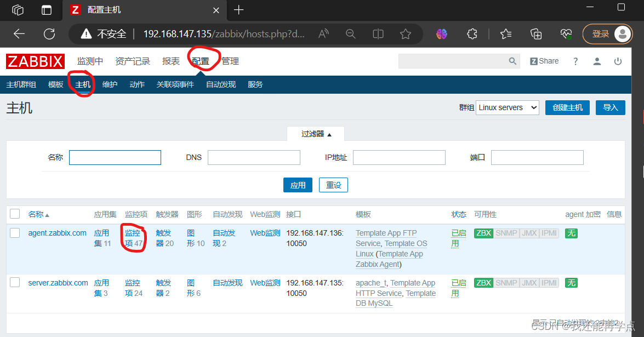Click the 创建主机 button
The width and height of the screenshot is (644, 337).
pyautogui.click(x=568, y=107)
